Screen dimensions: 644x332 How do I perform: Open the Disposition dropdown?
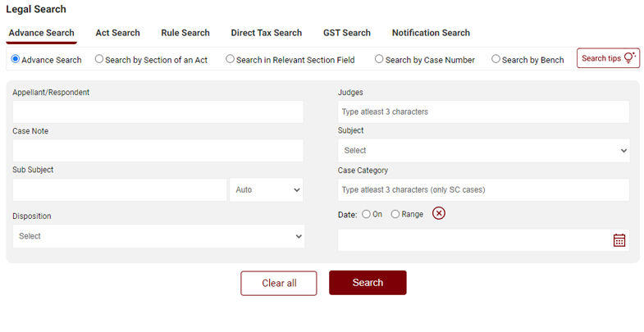(x=158, y=236)
